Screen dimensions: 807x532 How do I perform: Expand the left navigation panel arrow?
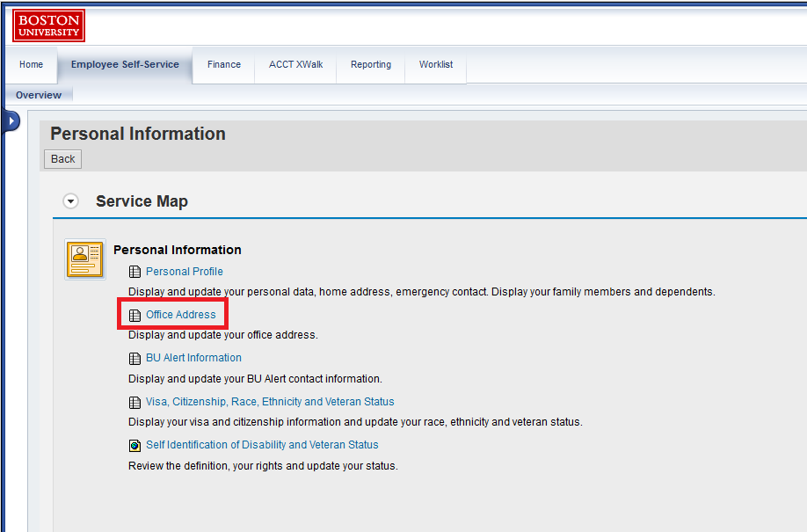11,121
